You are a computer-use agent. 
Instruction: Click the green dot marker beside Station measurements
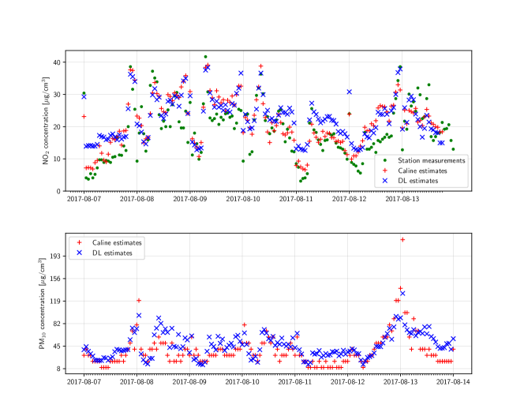[x=385, y=160]
